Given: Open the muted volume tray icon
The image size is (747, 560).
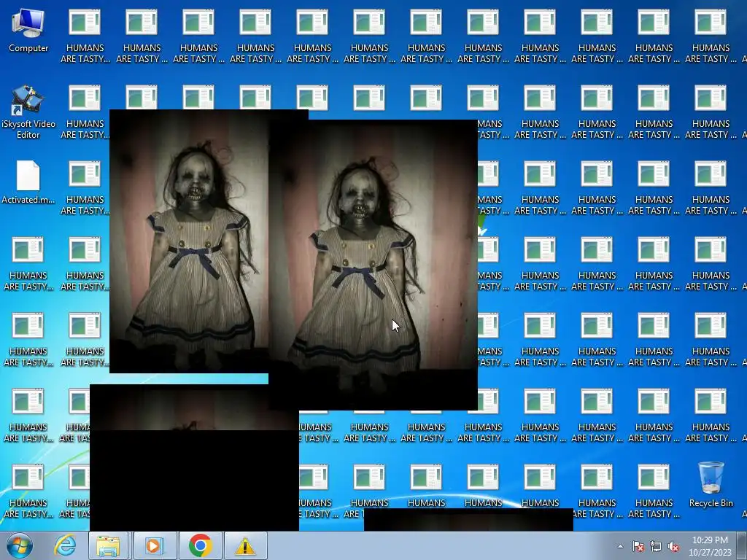Looking at the screenshot, I should click(x=673, y=546).
